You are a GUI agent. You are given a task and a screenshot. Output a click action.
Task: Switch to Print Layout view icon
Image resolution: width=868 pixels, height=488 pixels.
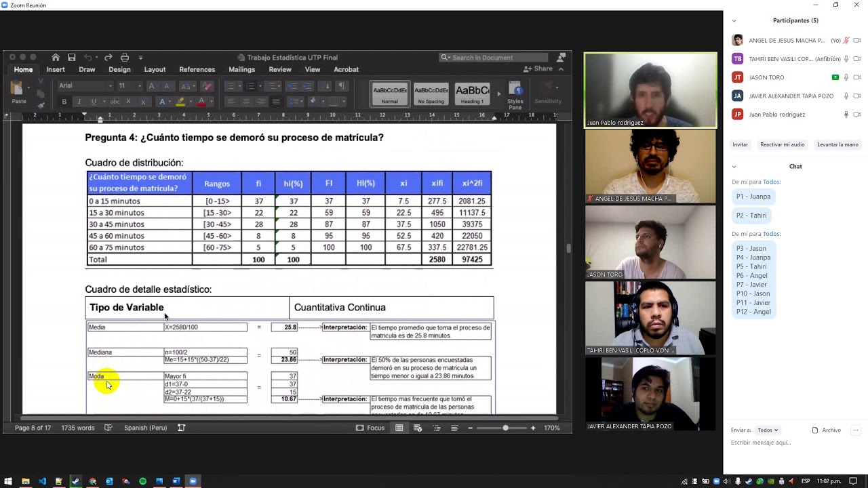click(399, 428)
